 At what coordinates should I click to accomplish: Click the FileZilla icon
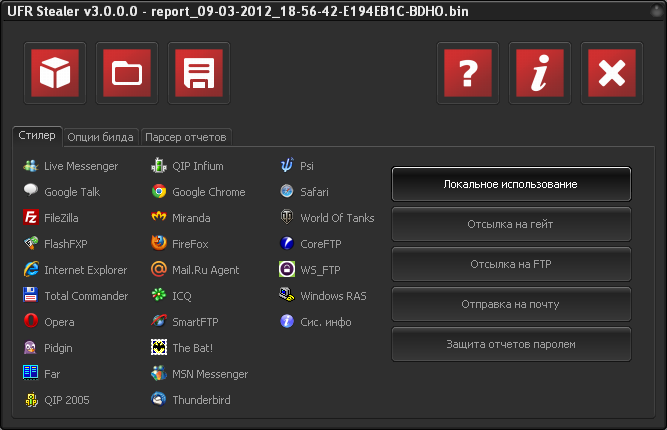31,217
